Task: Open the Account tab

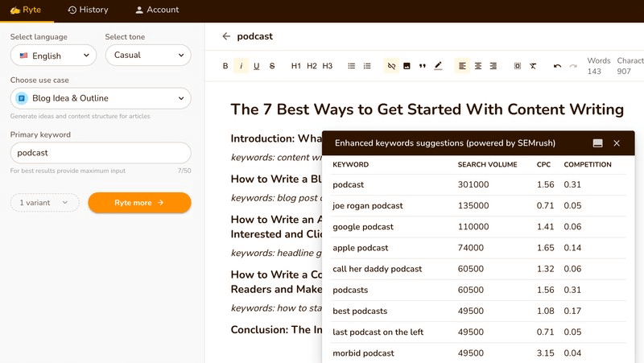Action: point(157,10)
